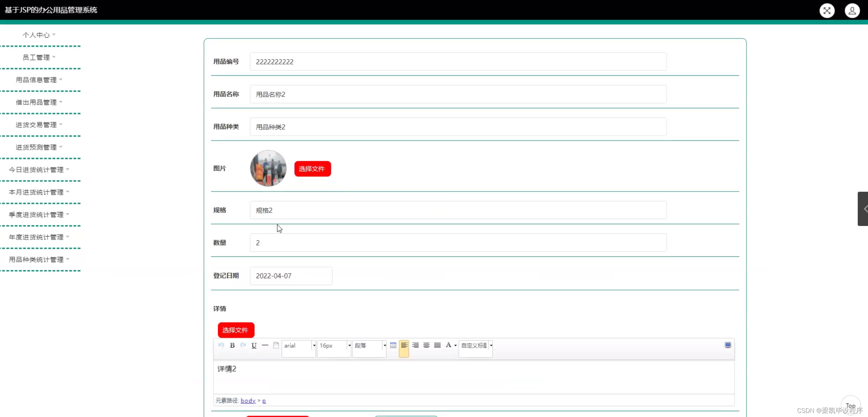Right-align text in the editor
The width and height of the screenshot is (868, 417).
point(415,345)
